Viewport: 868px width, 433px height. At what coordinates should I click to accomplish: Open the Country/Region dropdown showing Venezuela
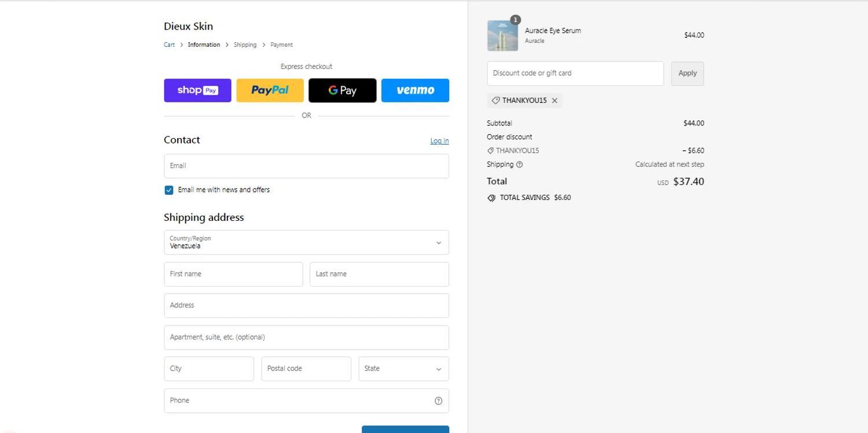306,242
